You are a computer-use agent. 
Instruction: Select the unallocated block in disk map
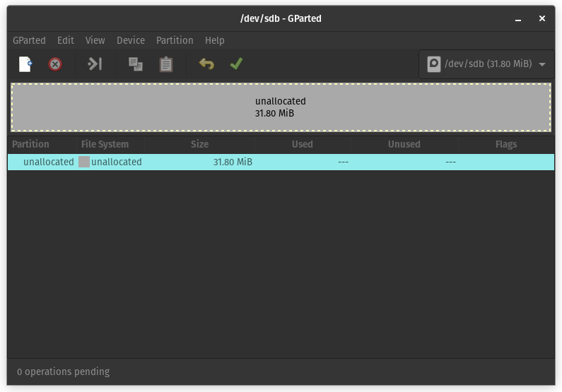coord(281,107)
